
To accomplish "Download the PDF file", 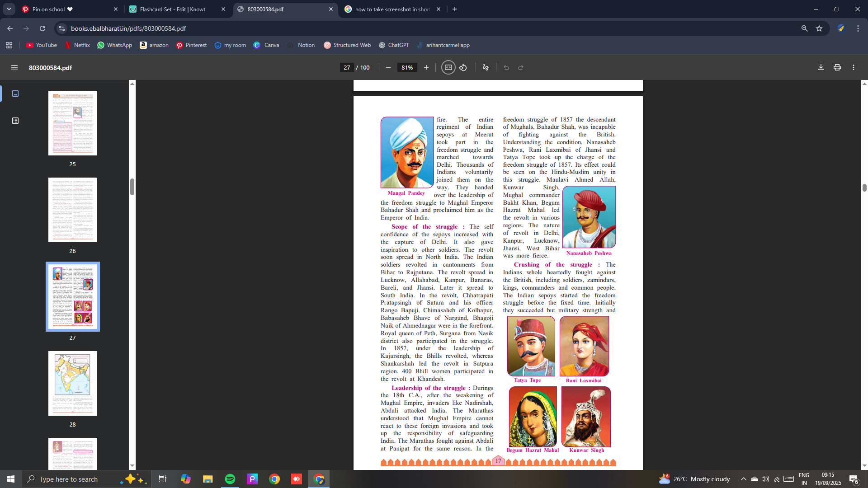I will 821,67.
